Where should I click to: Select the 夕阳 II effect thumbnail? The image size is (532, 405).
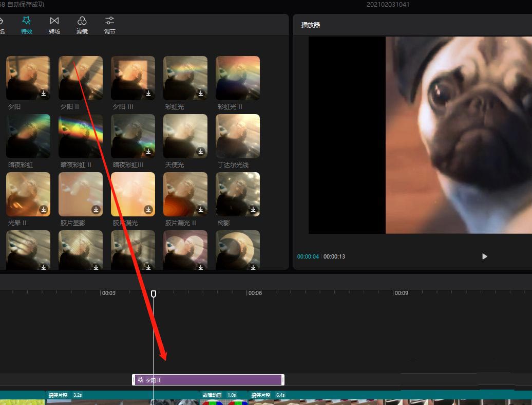pyautogui.click(x=81, y=78)
